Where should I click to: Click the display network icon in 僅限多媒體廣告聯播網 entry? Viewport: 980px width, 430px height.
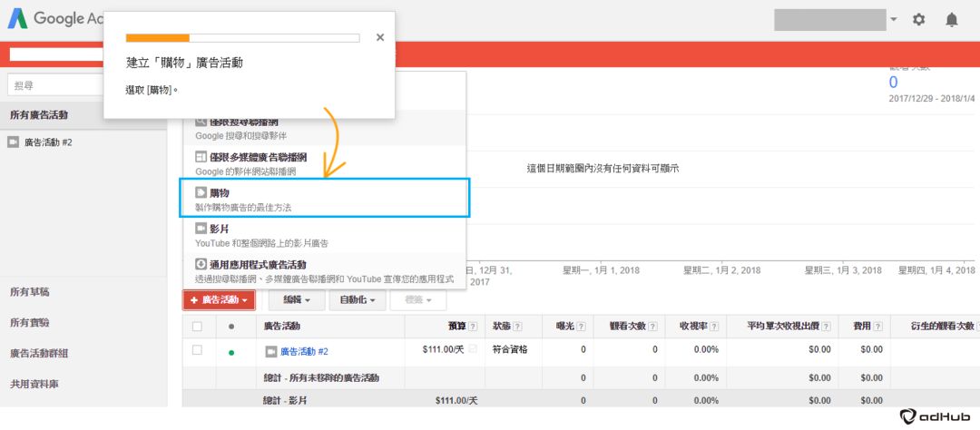[201, 157]
